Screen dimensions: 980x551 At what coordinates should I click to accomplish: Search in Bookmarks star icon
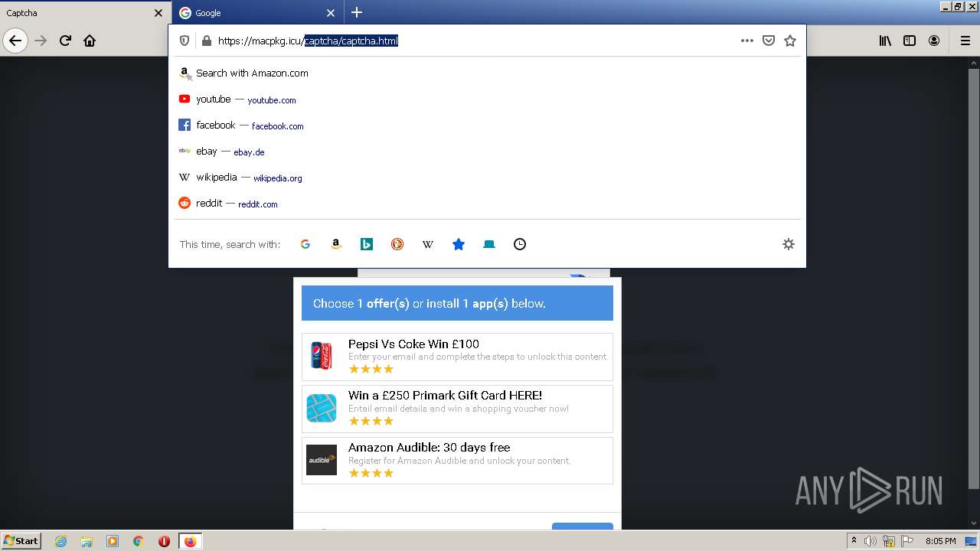pos(459,244)
